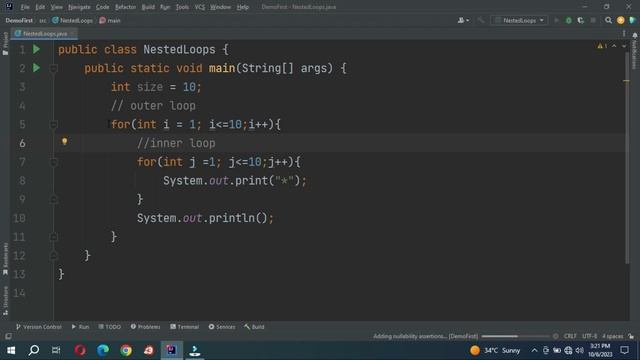Open the Window menu
The image size is (640, 360).
coord(220,7)
